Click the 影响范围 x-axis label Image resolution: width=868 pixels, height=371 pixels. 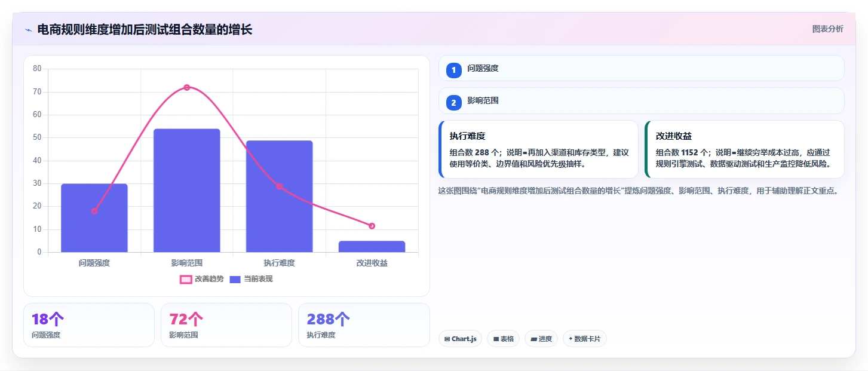pyautogui.click(x=187, y=263)
